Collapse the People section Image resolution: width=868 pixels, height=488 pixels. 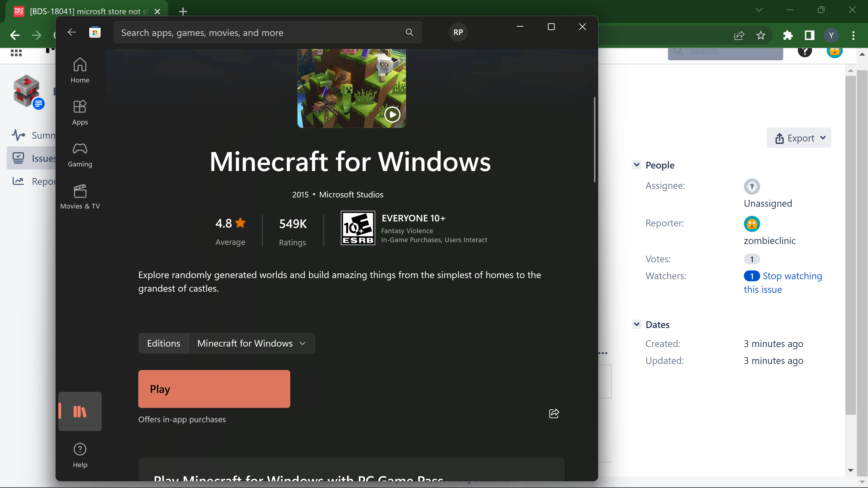637,165
